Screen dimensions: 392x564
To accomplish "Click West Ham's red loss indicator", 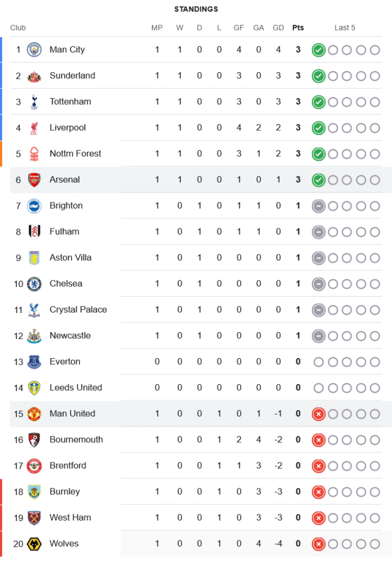I will tap(319, 518).
